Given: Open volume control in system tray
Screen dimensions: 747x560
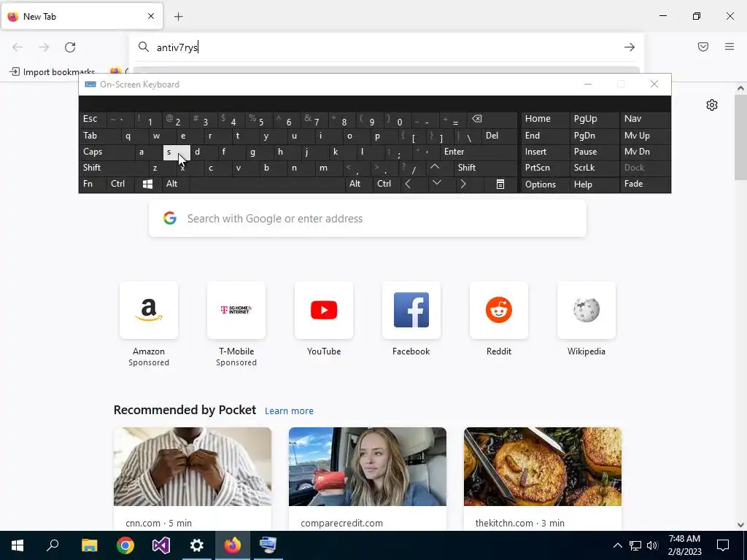Looking at the screenshot, I should (x=652, y=545).
